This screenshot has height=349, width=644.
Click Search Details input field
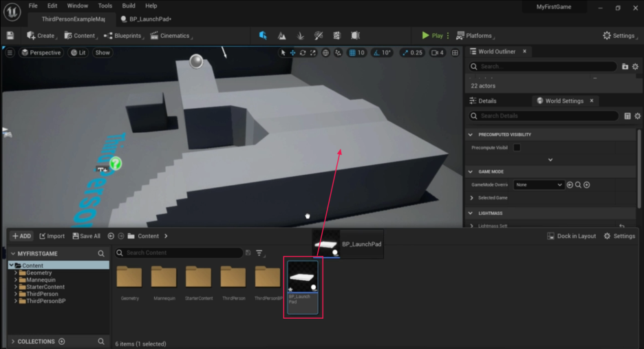[544, 116]
